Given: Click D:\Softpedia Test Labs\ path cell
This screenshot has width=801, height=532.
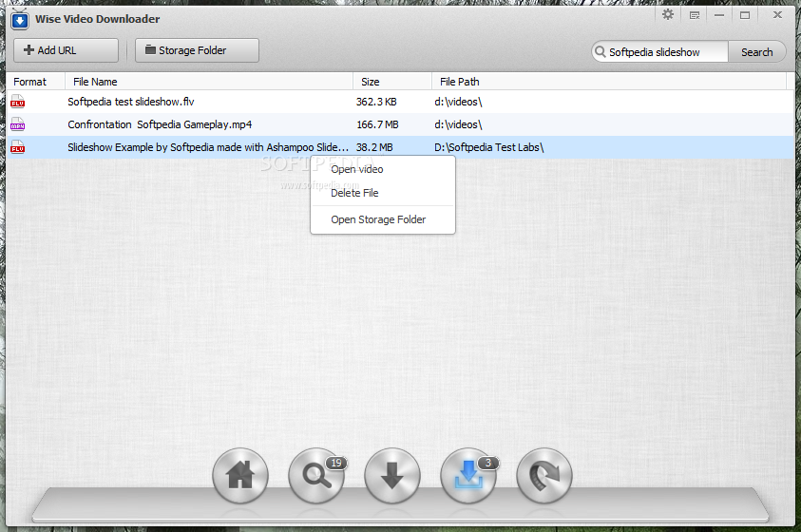Looking at the screenshot, I should tap(489, 147).
